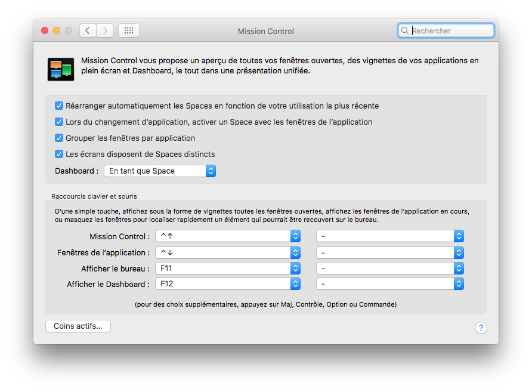Toggle 'Grouper les fenêtres par application'
The width and height of the screenshot is (532, 392).
pos(59,137)
